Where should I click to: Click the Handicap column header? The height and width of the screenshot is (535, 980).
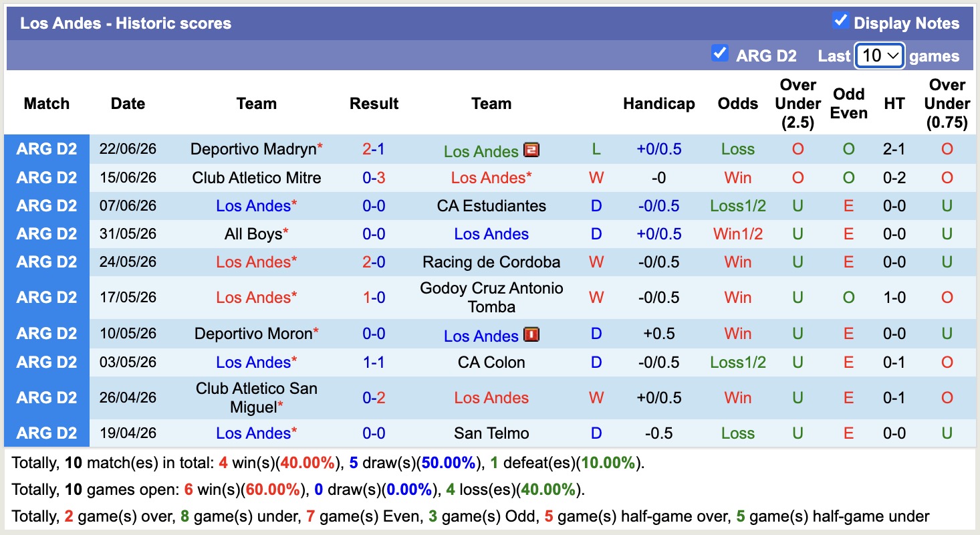(x=659, y=104)
